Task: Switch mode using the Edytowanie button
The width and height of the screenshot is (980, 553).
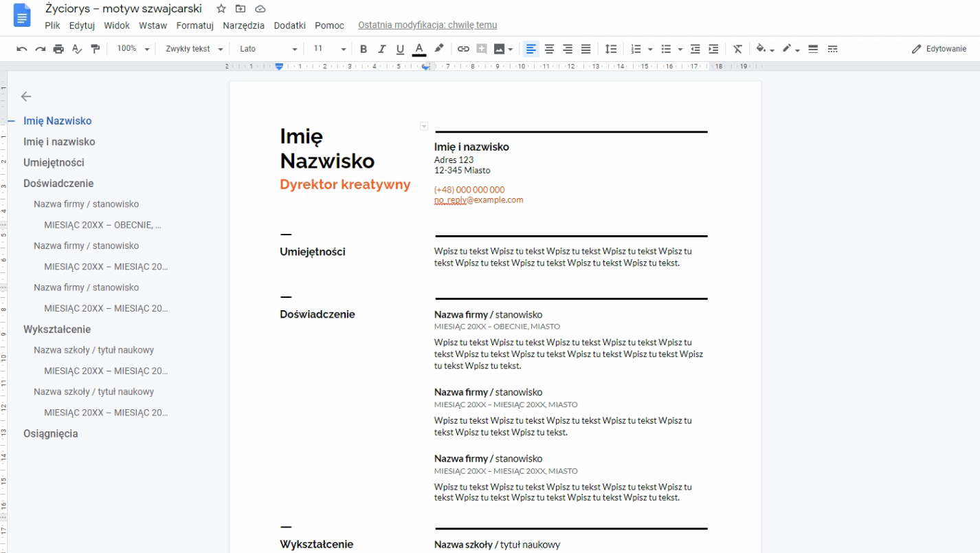Action: click(x=939, y=49)
